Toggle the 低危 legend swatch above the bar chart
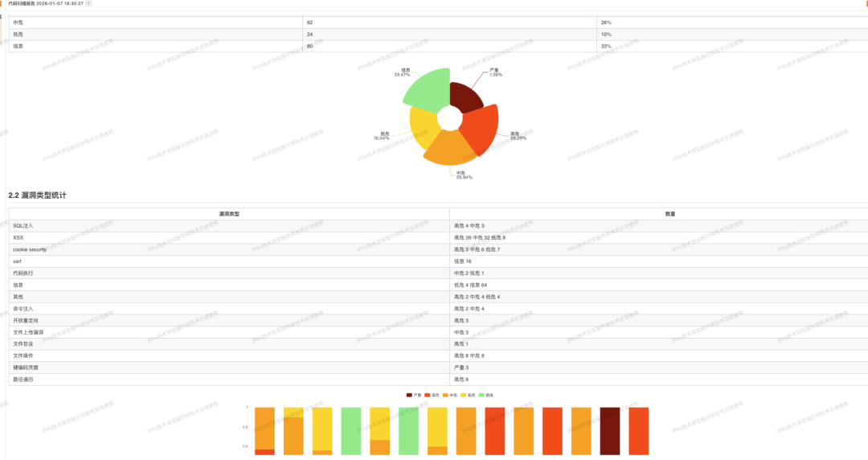This screenshot has height=460, width=868. (x=464, y=395)
